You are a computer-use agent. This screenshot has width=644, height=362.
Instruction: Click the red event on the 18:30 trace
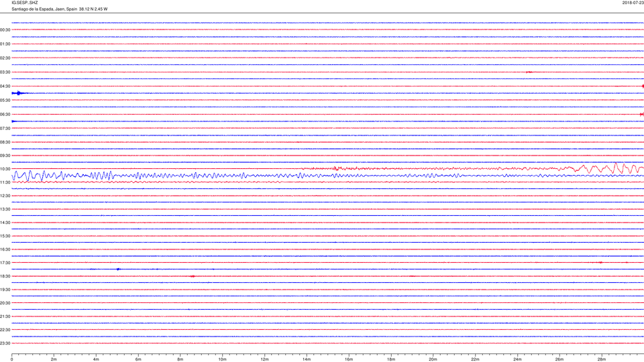pos(193,276)
